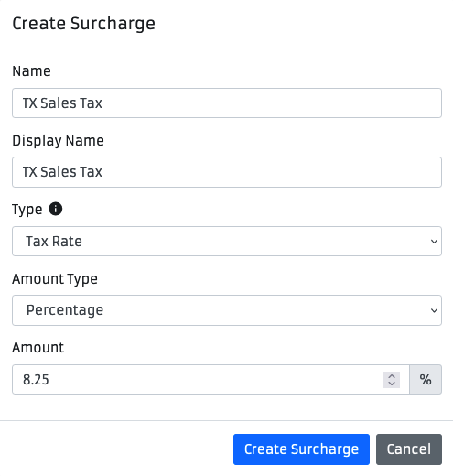The height and width of the screenshot is (476, 453).
Task: Click the up arrow in Amount stepper
Action: (392, 376)
